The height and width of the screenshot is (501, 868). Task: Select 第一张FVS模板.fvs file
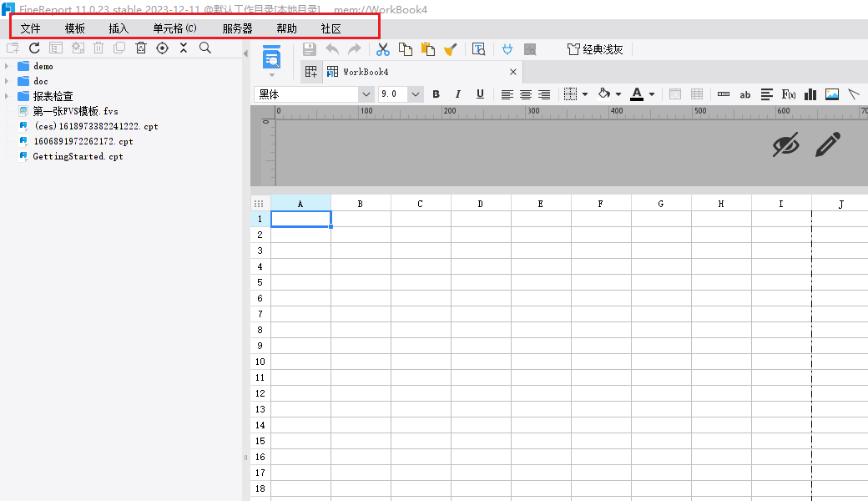(x=75, y=111)
